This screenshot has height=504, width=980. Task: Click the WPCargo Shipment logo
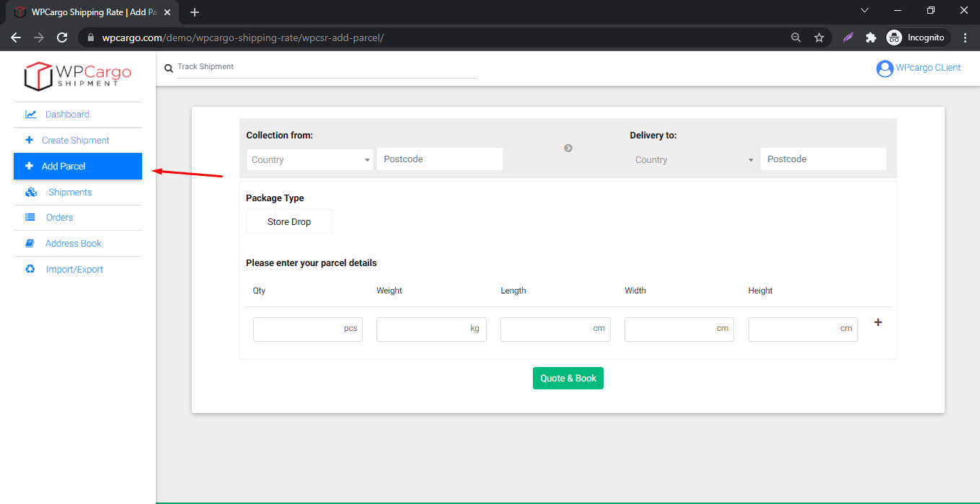78,76
